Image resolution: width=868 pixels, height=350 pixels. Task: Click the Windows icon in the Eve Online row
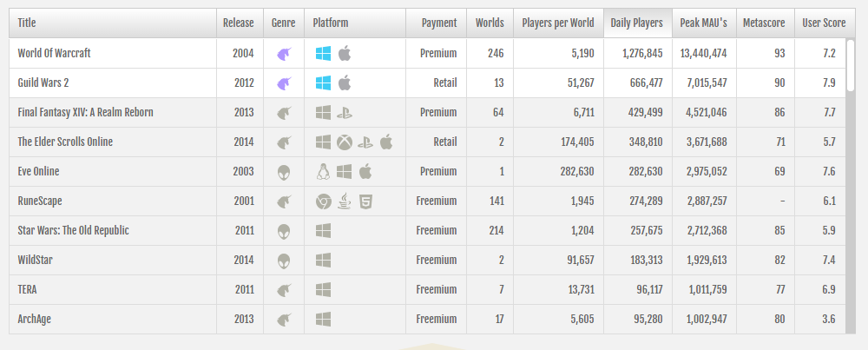[345, 172]
